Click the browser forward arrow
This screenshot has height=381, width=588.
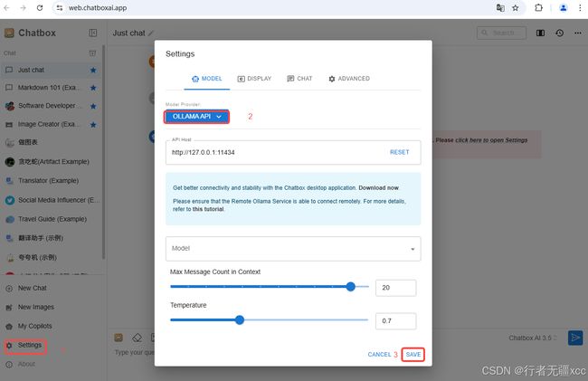click(x=23, y=7)
